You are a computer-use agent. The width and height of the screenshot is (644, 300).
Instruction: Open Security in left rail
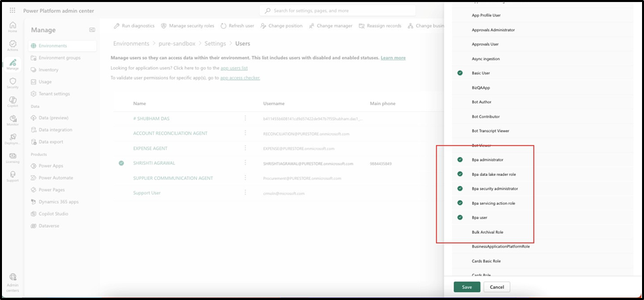point(12,83)
